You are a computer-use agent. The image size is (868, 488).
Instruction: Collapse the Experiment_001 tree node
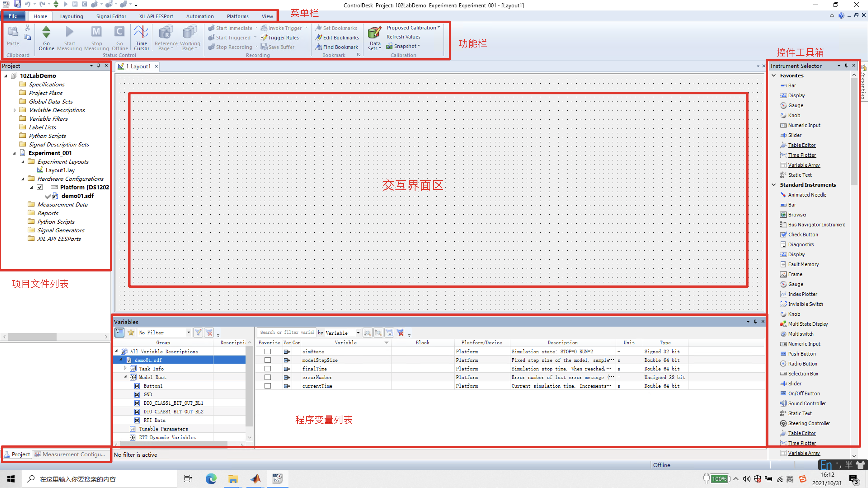coord(14,153)
